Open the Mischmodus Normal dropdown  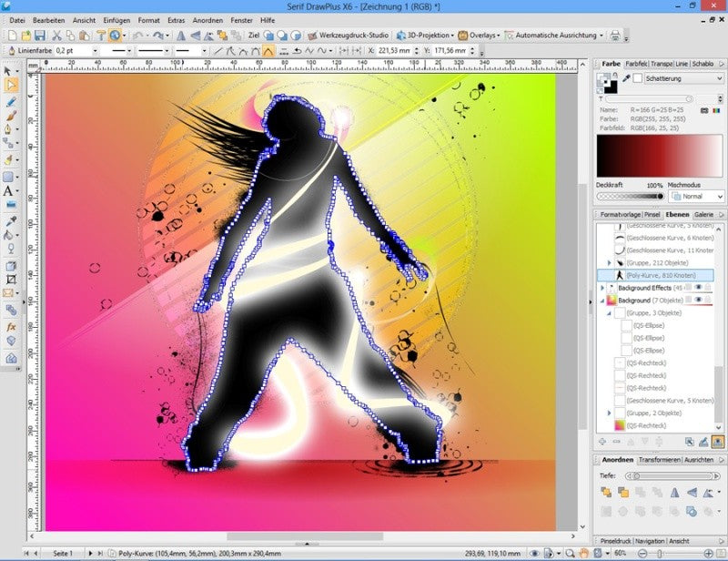(x=696, y=197)
